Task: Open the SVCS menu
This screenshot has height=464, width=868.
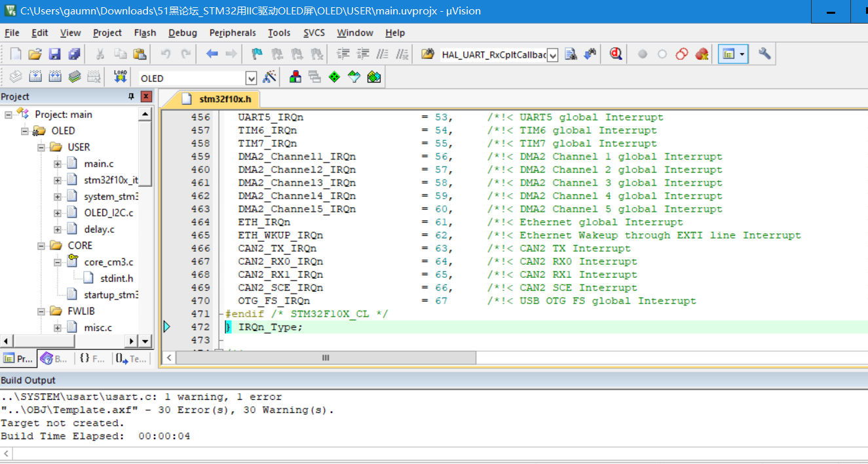Action: coord(314,33)
